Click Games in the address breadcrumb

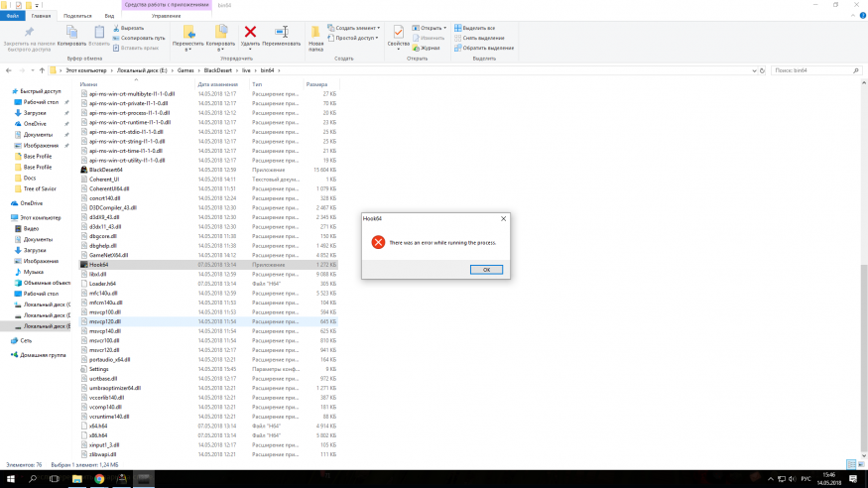click(x=186, y=70)
